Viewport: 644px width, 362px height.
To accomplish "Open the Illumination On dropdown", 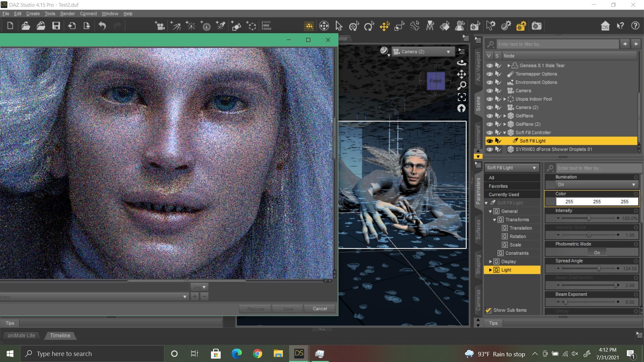I will (x=596, y=185).
